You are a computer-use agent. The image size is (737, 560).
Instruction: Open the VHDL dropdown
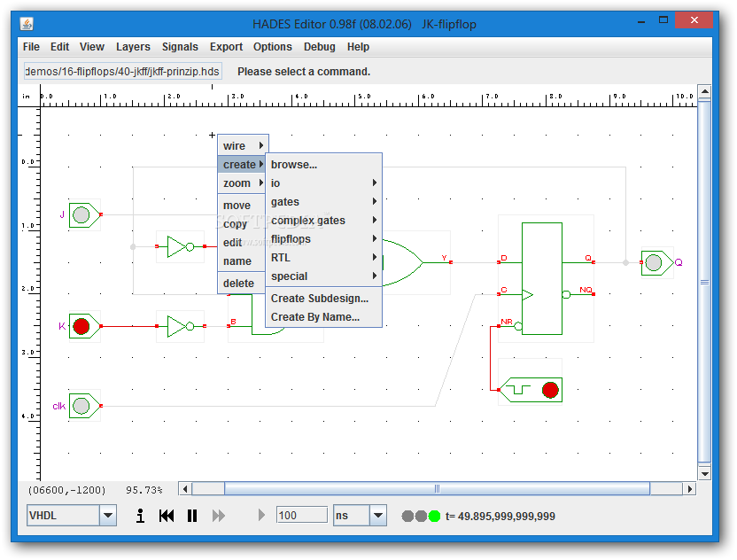108,516
